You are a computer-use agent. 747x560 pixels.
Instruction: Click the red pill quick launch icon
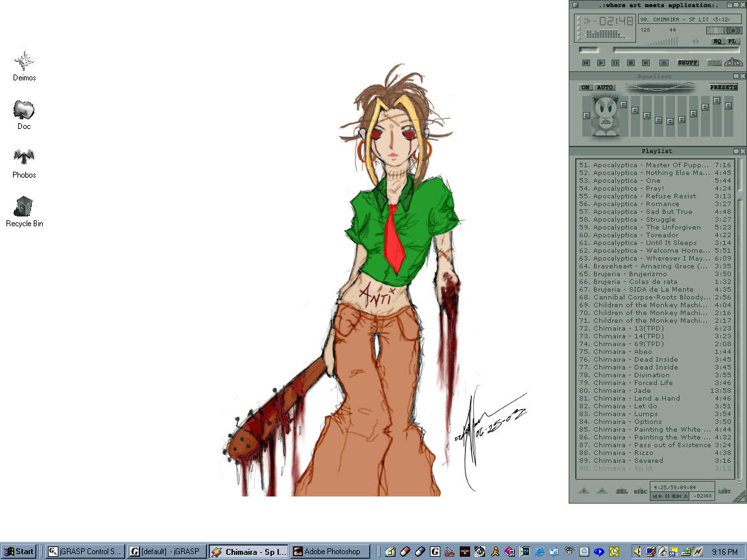[x=405, y=552]
